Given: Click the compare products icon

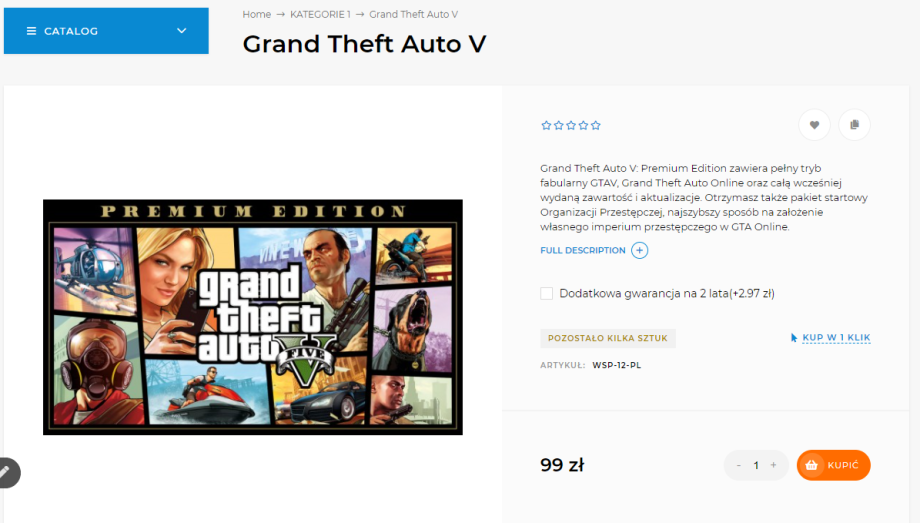Looking at the screenshot, I should (x=854, y=125).
